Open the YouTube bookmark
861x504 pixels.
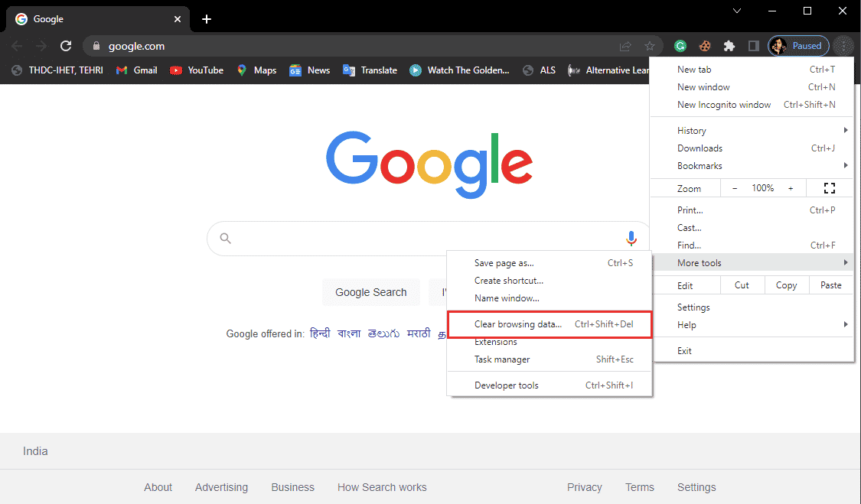(197, 70)
